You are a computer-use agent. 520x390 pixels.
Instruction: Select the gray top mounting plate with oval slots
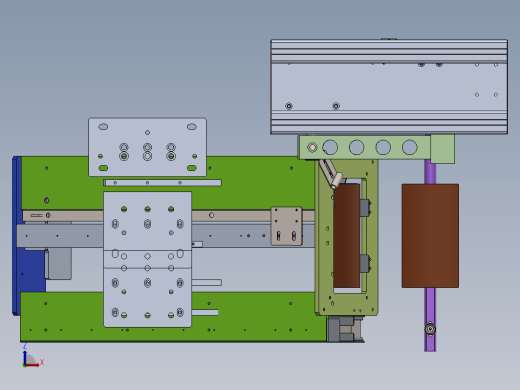pos(147,147)
